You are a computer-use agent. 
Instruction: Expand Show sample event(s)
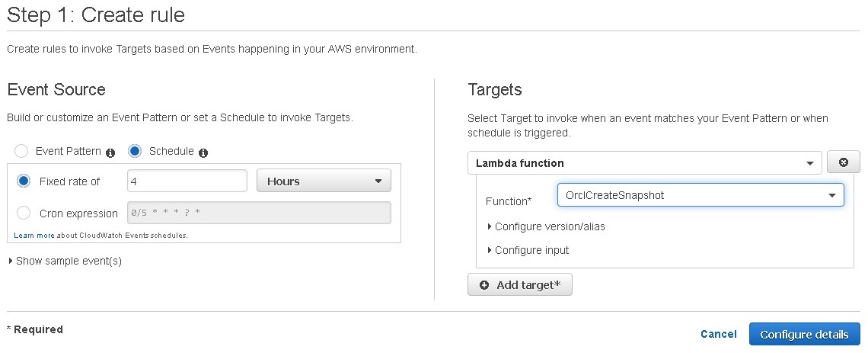coord(65,261)
